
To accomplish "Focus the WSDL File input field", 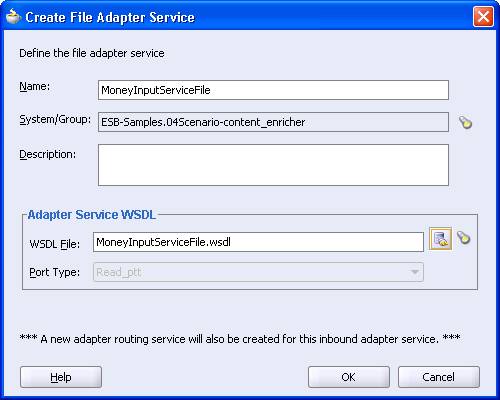I will pos(258,242).
